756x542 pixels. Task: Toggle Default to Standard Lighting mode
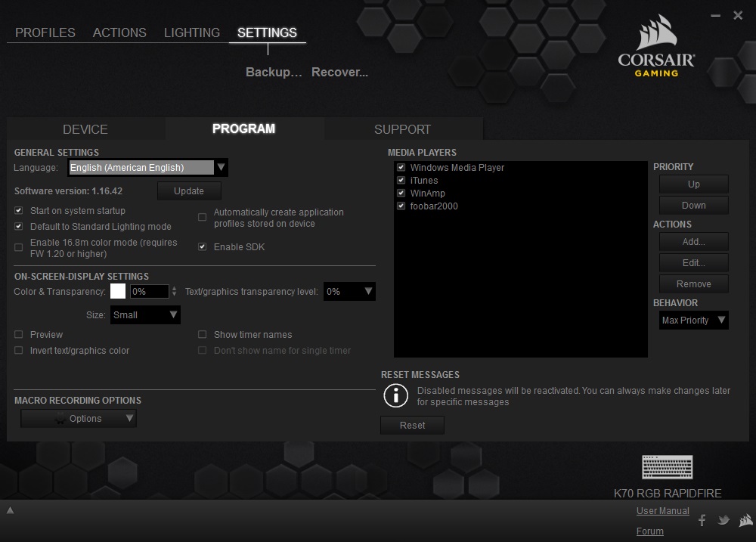tap(19, 226)
